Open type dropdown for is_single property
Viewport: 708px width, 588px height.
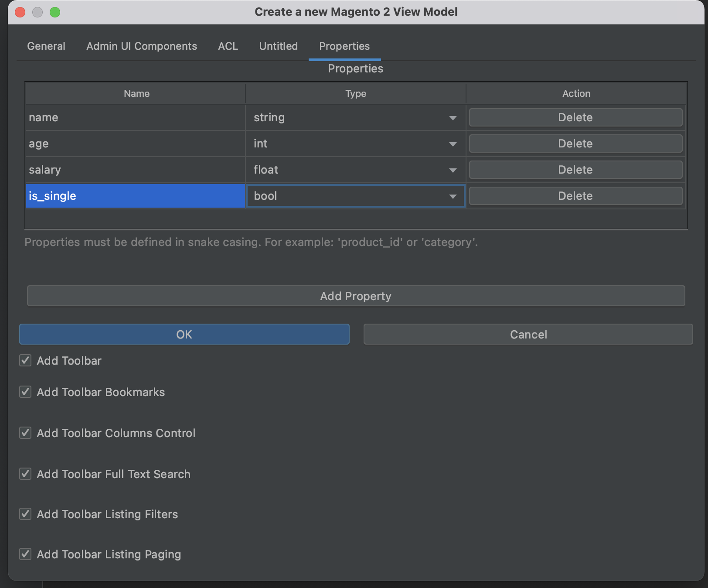point(355,196)
